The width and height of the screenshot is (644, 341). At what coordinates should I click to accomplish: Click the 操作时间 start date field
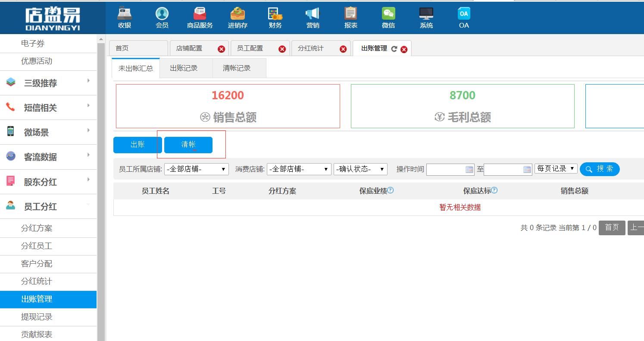(450, 169)
